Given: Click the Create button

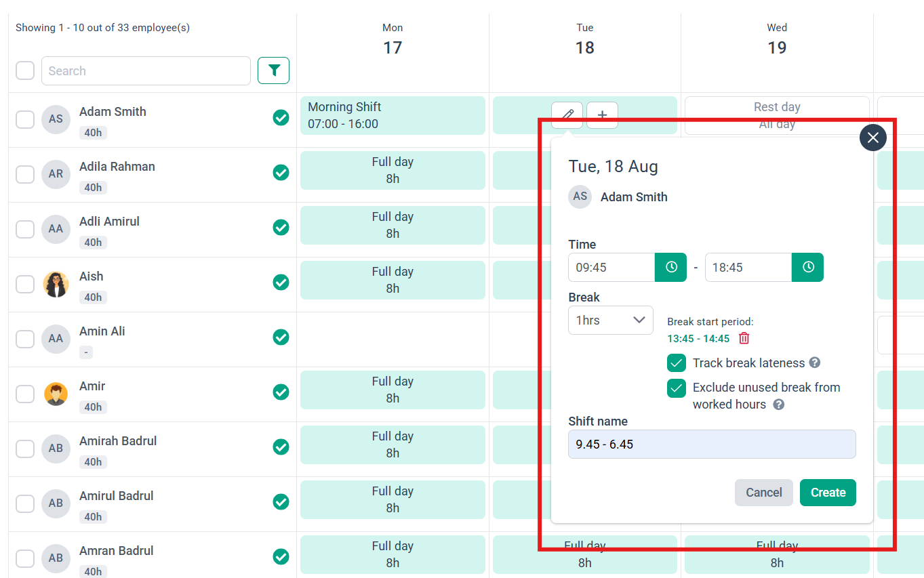Looking at the screenshot, I should (828, 493).
